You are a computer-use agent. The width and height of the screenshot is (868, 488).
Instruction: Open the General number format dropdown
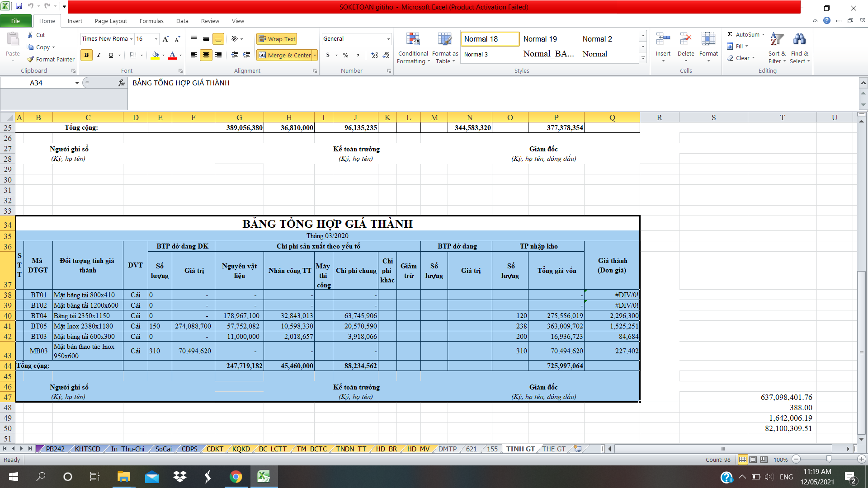pos(388,39)
